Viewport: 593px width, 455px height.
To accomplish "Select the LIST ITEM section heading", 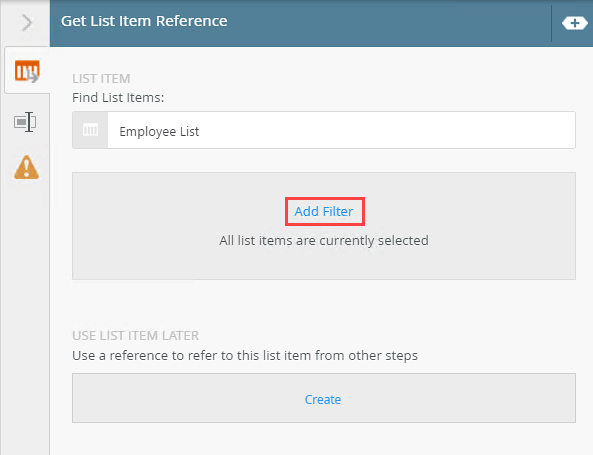I will click(101, 79).
